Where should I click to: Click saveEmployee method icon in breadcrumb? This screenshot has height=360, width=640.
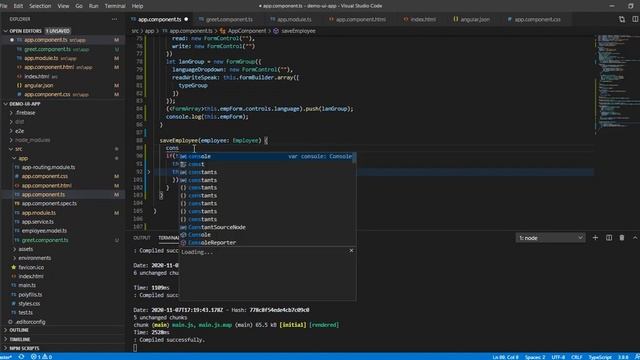click(x=276, y=31)
